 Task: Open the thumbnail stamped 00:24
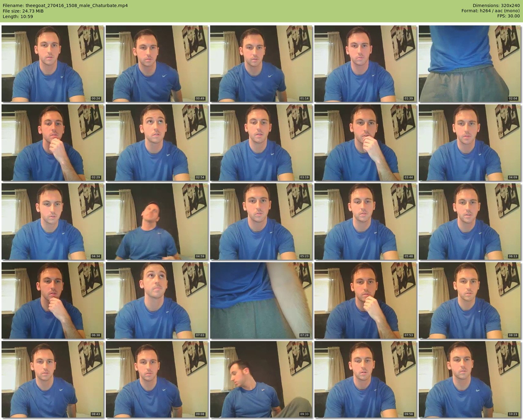[53, 64]
